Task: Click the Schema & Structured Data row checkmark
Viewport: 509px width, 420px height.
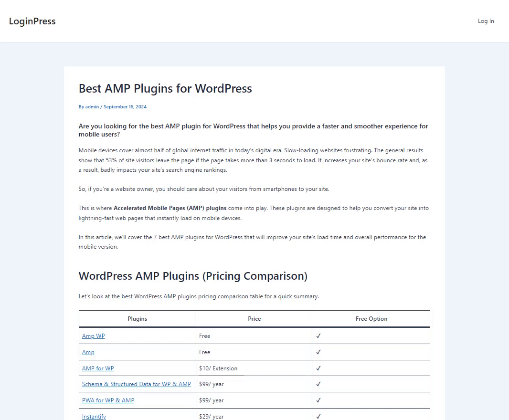Action: click(x=318, y=384)
